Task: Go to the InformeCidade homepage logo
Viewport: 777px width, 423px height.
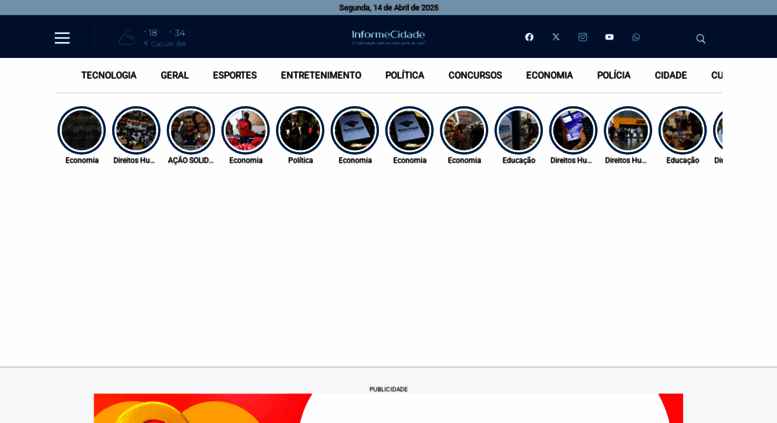Action: pyautogui.click(x=388, y=37)
